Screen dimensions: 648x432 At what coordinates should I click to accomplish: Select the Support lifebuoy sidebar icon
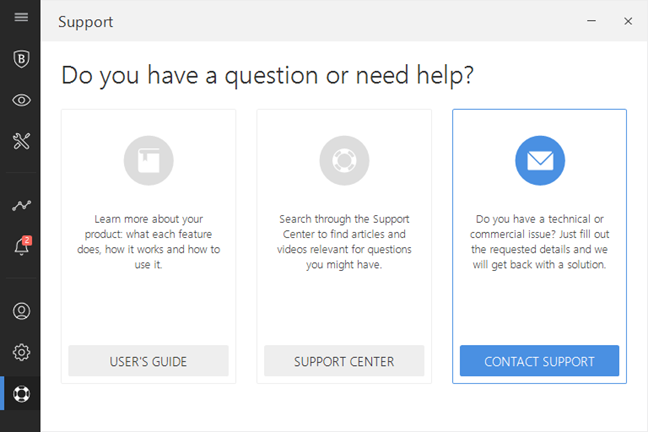pos(20,393)
